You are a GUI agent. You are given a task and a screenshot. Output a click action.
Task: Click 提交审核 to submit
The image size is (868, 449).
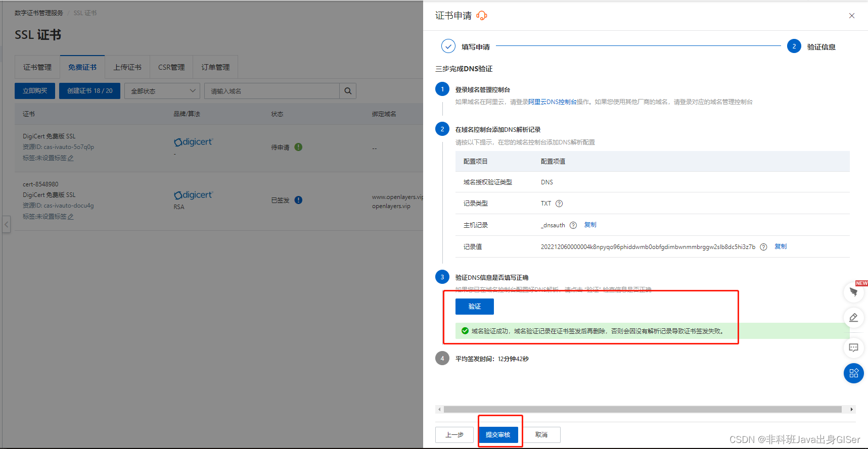(498, 435)
